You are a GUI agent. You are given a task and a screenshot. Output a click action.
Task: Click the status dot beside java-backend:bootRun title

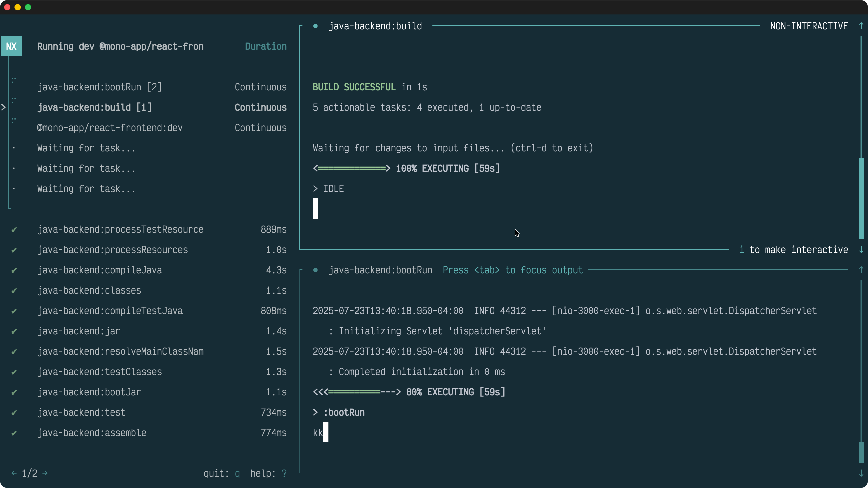coord(315,270)
